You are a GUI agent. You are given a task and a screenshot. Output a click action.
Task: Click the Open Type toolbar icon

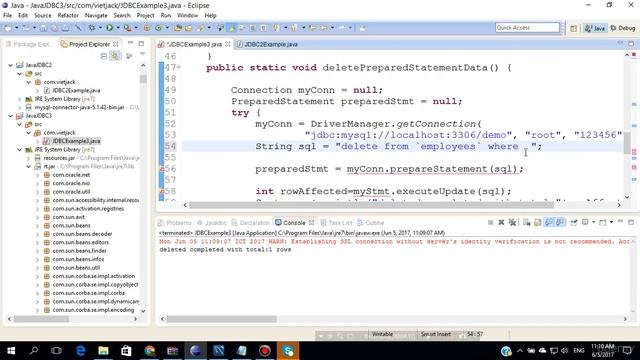pyautogui.click(x=178, y=28)
